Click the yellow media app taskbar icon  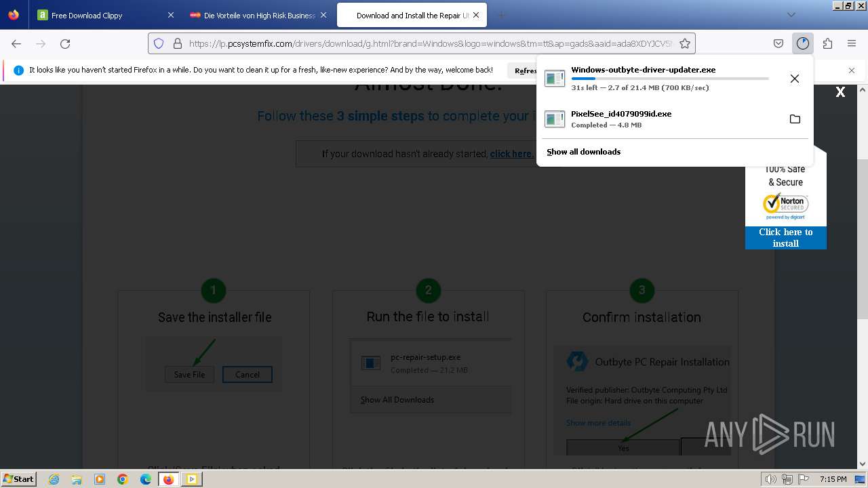coord(192,479)
